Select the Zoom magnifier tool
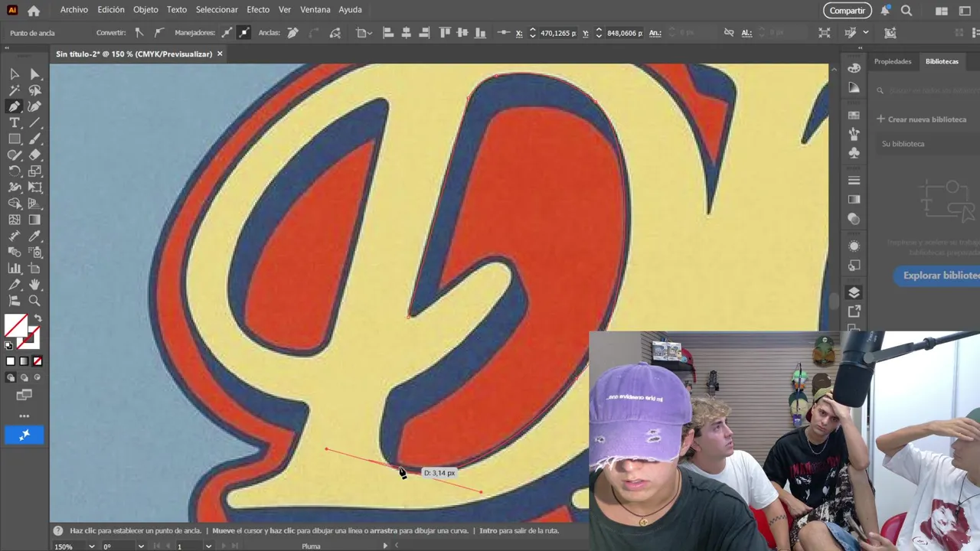980x551 pixels. coord(34,301)
